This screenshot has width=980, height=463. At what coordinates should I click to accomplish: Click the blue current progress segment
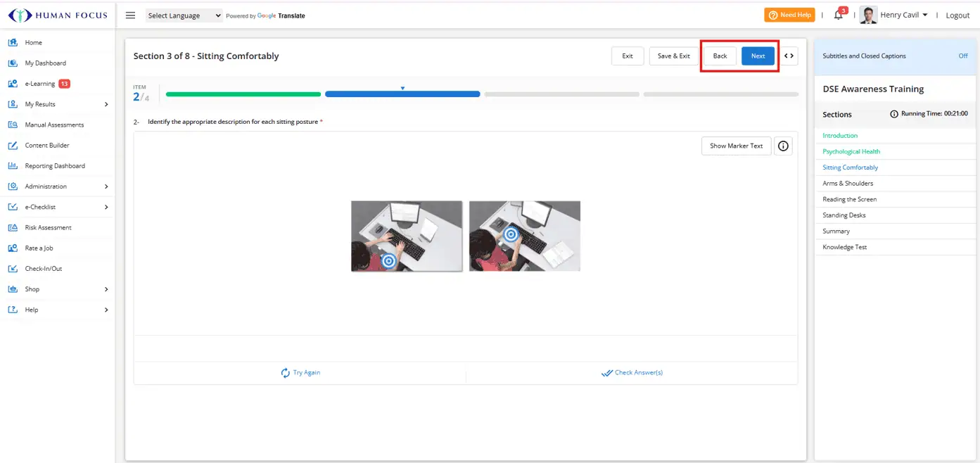[402, 94]
